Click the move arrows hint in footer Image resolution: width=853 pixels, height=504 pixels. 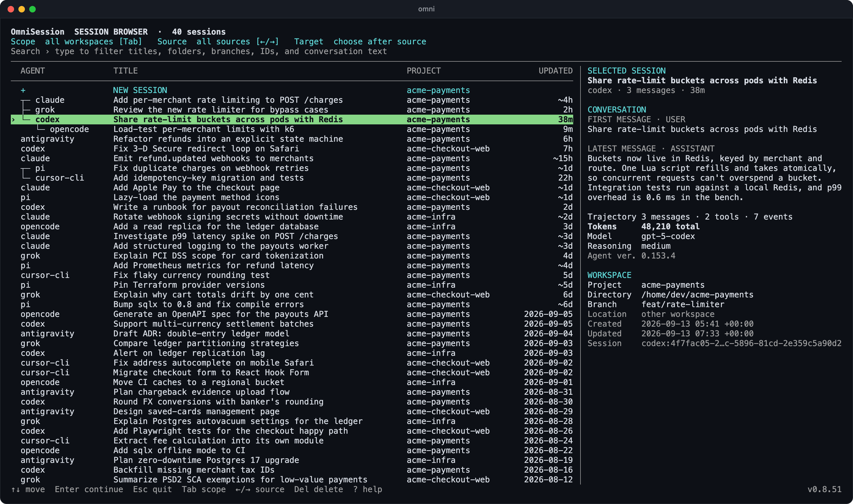tap(28, 489)
